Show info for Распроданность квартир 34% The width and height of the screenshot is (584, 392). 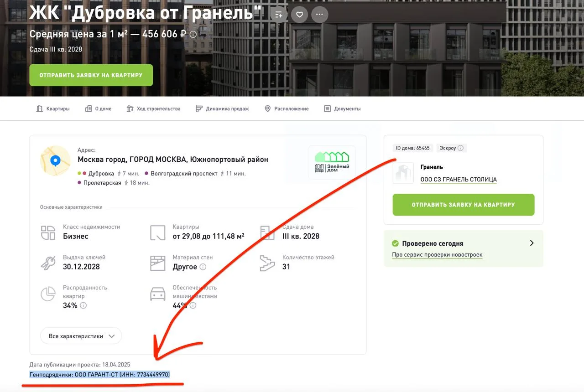tap(83, 305)
